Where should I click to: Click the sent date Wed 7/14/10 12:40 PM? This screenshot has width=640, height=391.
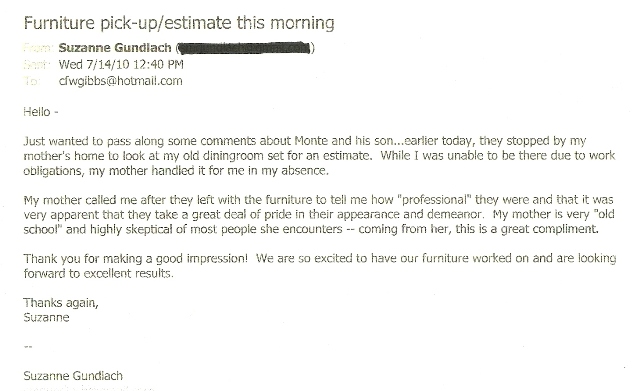coord(121,64)
